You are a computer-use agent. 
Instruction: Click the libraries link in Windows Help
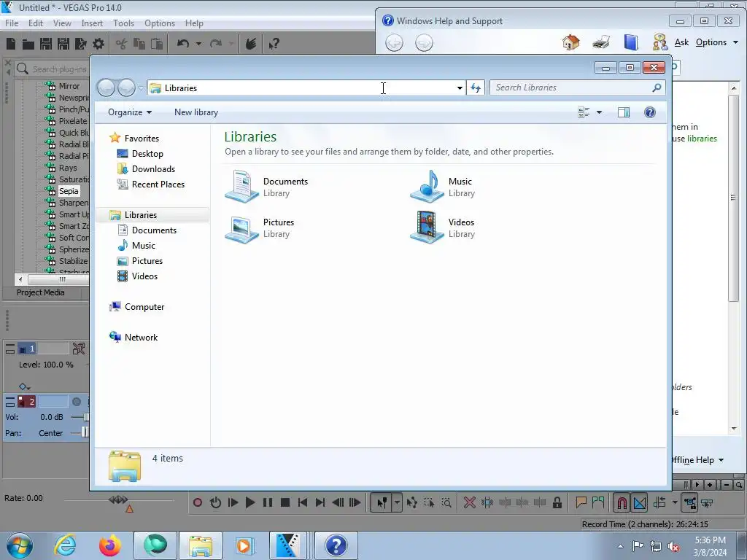click(x=702, y=139)
